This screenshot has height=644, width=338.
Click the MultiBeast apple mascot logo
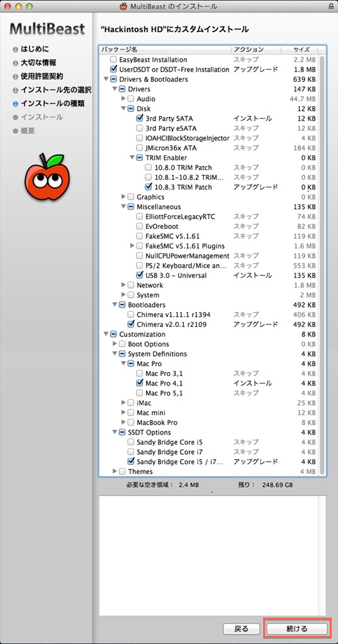click(47, 177)
